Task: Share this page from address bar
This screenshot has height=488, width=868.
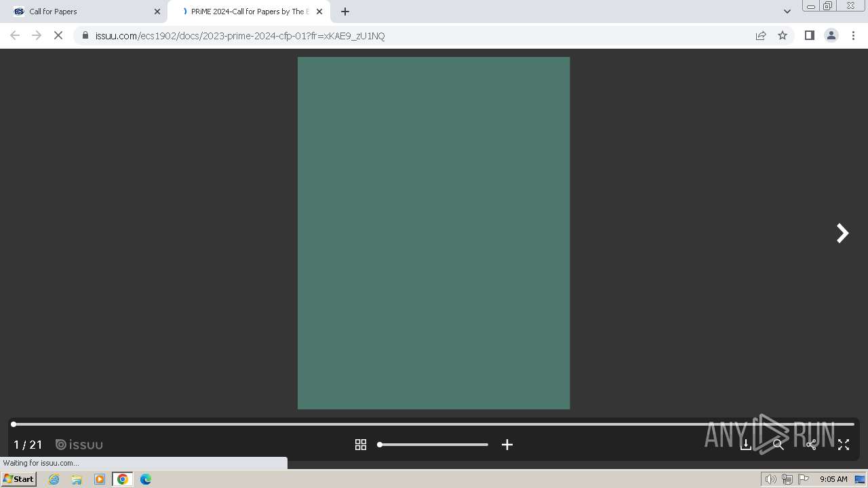Action: pos(761,36)
